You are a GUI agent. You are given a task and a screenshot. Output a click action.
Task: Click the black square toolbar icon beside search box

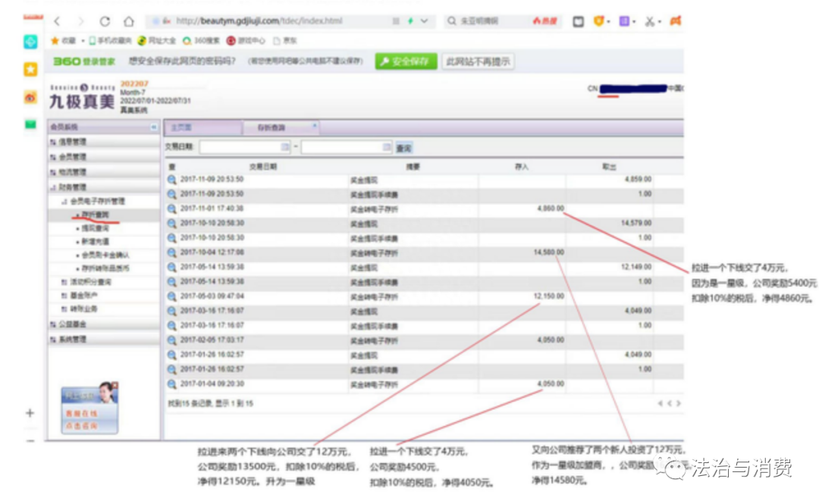(578, 21)
